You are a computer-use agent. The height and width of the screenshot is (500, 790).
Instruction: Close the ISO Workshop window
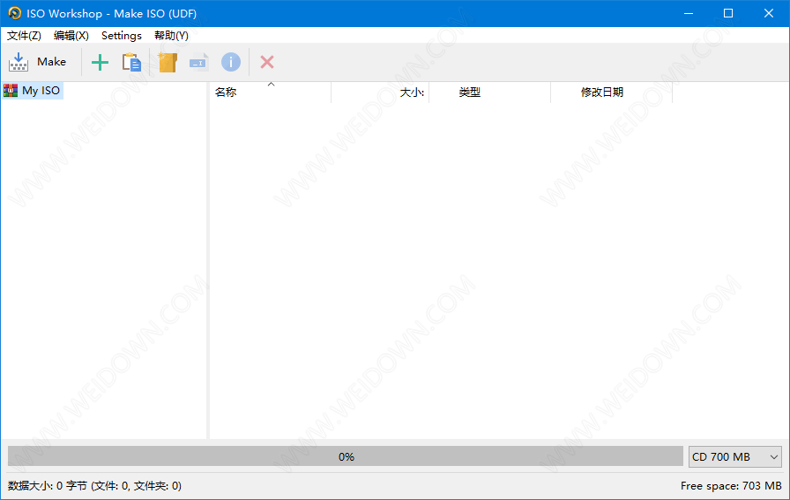[769, 13]
